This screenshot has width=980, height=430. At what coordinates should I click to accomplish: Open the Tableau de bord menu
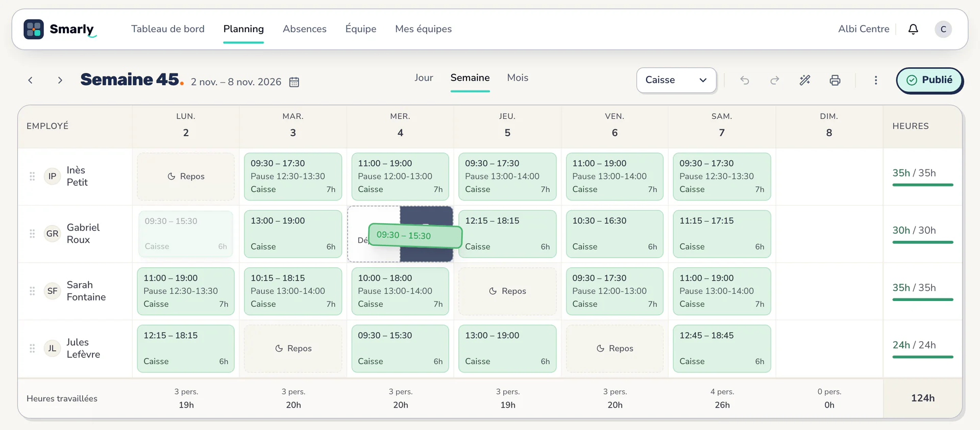click(168, 29)
